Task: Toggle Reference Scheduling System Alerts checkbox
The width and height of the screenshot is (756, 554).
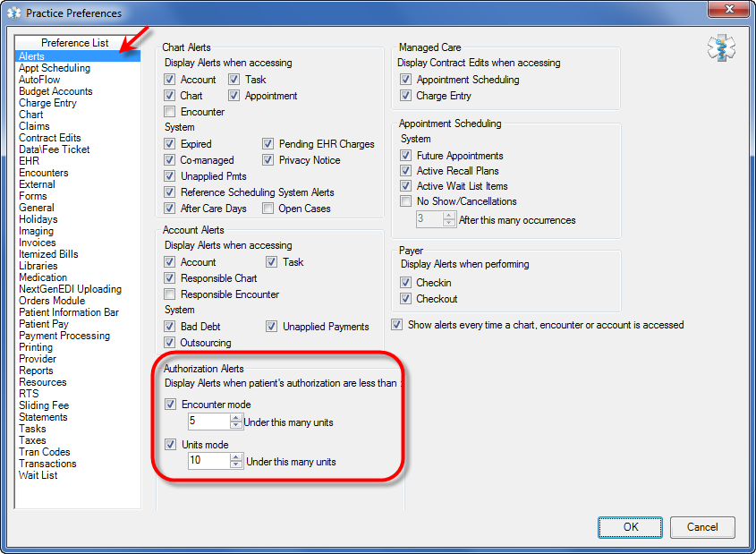Action: click(169, 192)
